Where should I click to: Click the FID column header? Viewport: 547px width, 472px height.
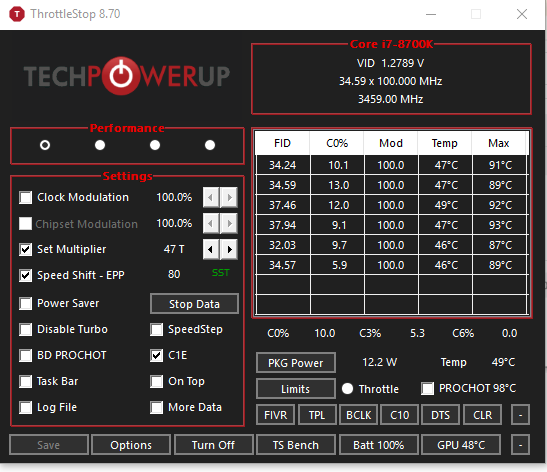(x=282, y=143)
